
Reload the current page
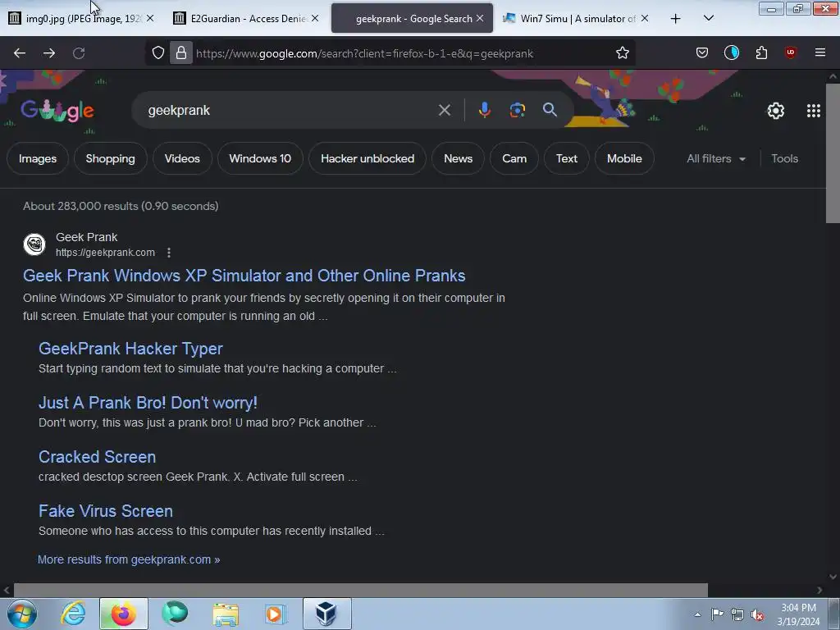(x=79, y=53)
